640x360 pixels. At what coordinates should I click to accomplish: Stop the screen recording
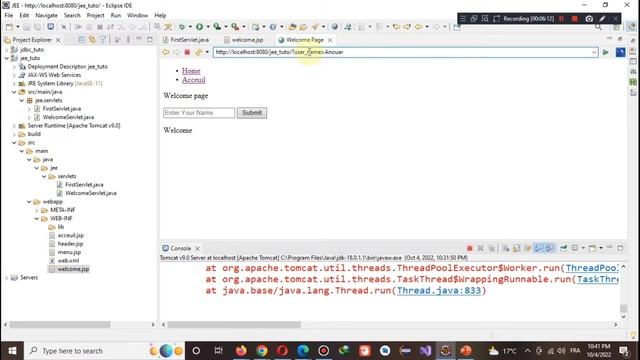575,19
